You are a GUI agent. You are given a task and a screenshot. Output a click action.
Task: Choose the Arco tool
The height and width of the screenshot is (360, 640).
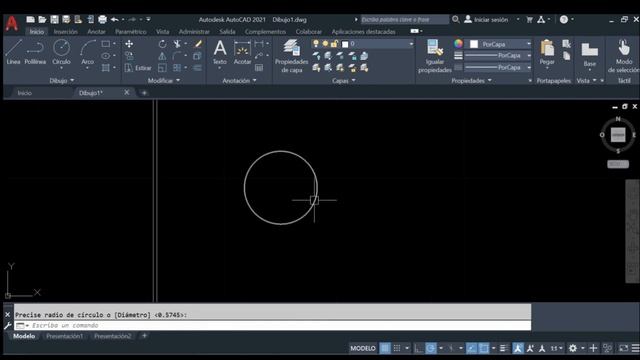tap(87, 52)
